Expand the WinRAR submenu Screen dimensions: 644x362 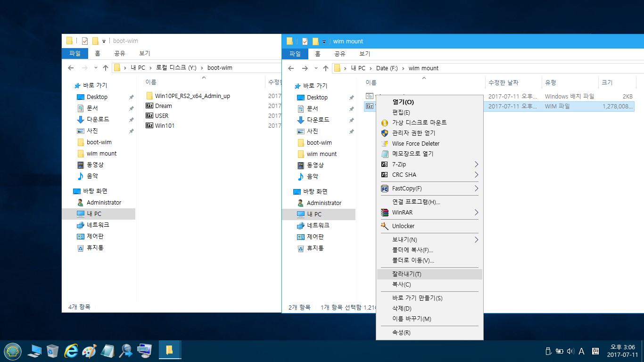429,212
